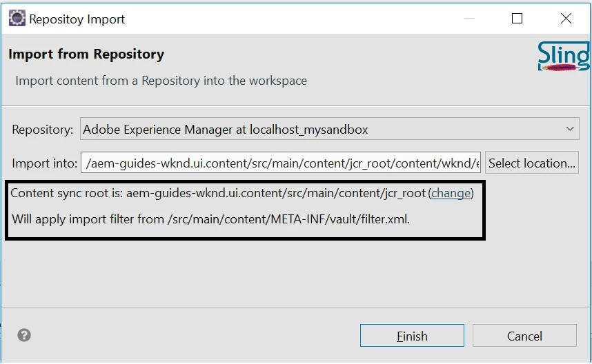Screen dimensions: 592x364
Task: Click the 'Import content from a Repository' description
Action: [161, 81]
